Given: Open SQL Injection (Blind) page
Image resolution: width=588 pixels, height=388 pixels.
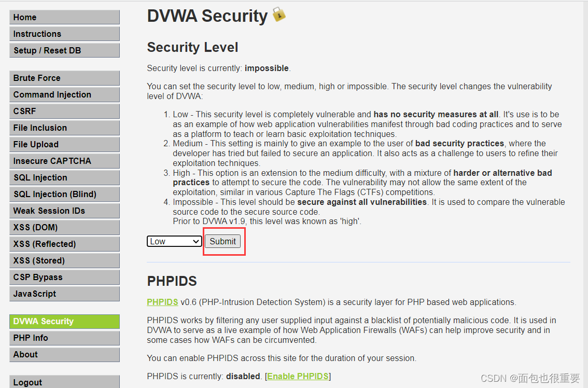Looking at the screenshot, I should coord(64,194).
